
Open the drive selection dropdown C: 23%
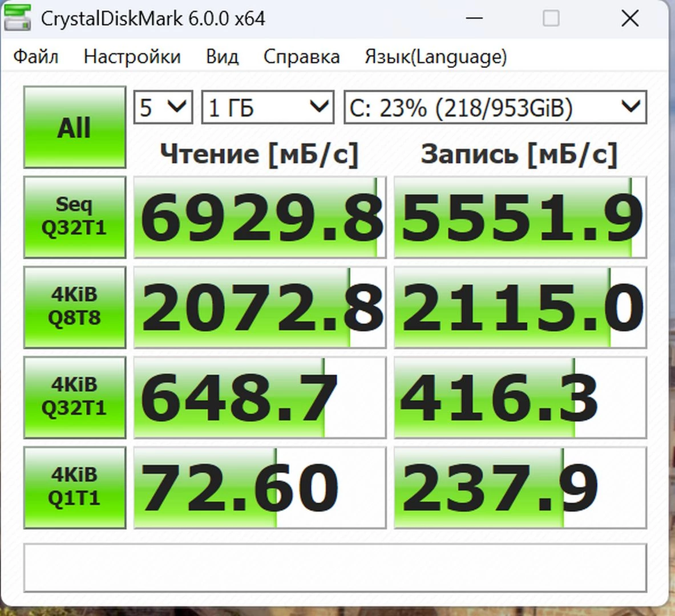click(495, 107)
